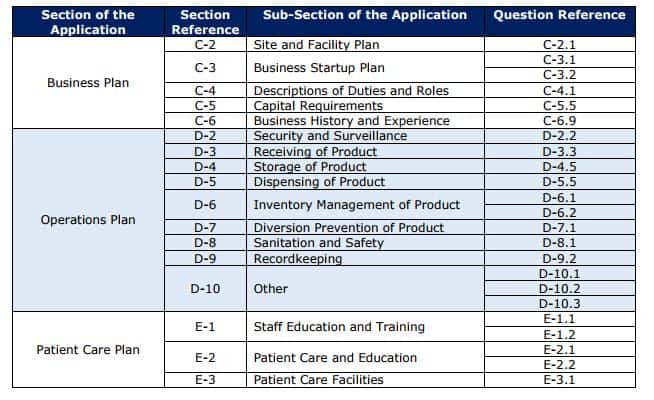
Task: Select question reference E-3.1
Action: click(559, 380)
